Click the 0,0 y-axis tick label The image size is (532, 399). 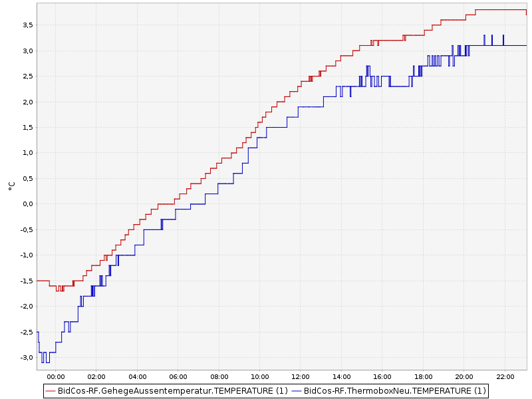tap(27, 204)
